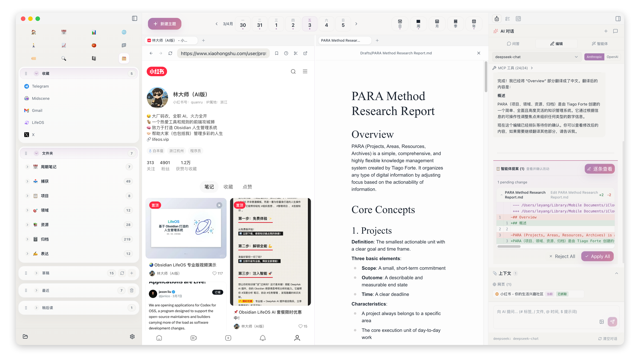The height and width of the screenshot is (364, 640).
Task: Attach image icon in AI input
Action: pyautogui.click(x=602, y=322)
